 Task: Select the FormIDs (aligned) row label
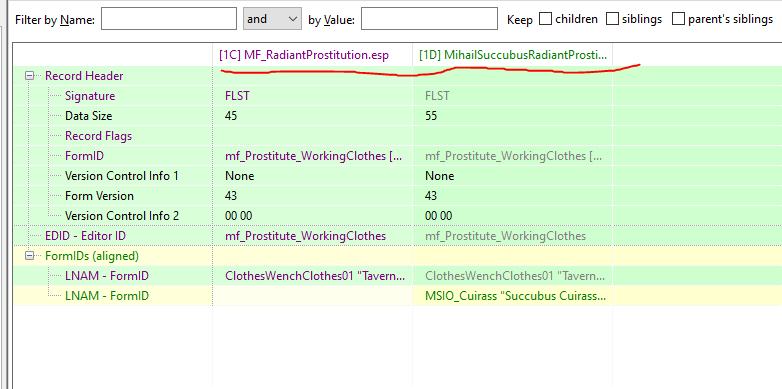pyautogui.click(x=92, y=256)
